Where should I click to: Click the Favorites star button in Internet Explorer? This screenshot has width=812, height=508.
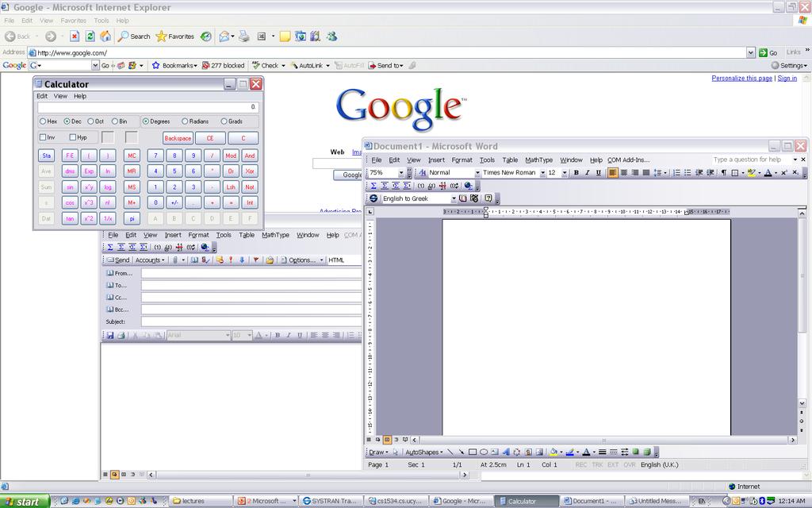pyautogui.click(x=175, y=37)
